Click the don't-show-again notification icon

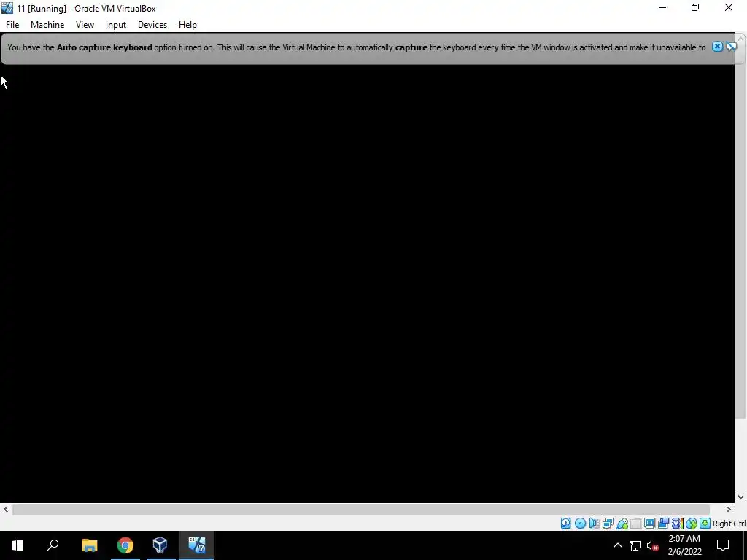(x=731, y=47)
